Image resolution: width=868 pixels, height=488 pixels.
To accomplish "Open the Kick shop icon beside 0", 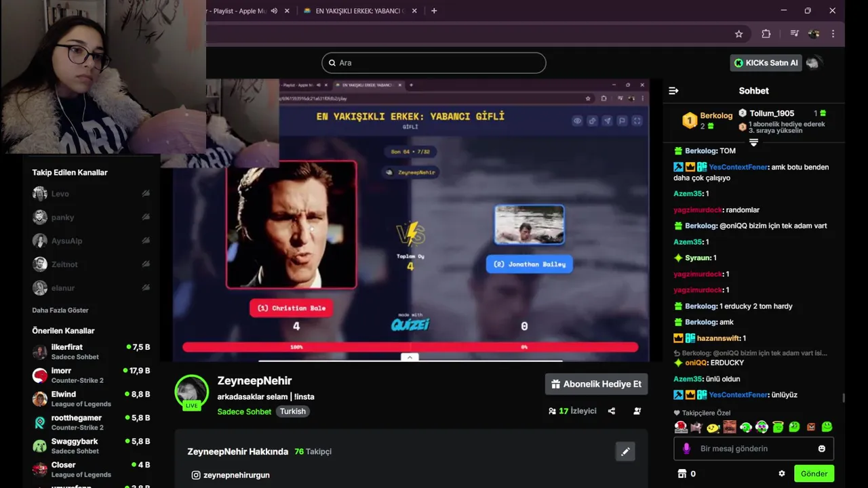I will click(682, 474).
